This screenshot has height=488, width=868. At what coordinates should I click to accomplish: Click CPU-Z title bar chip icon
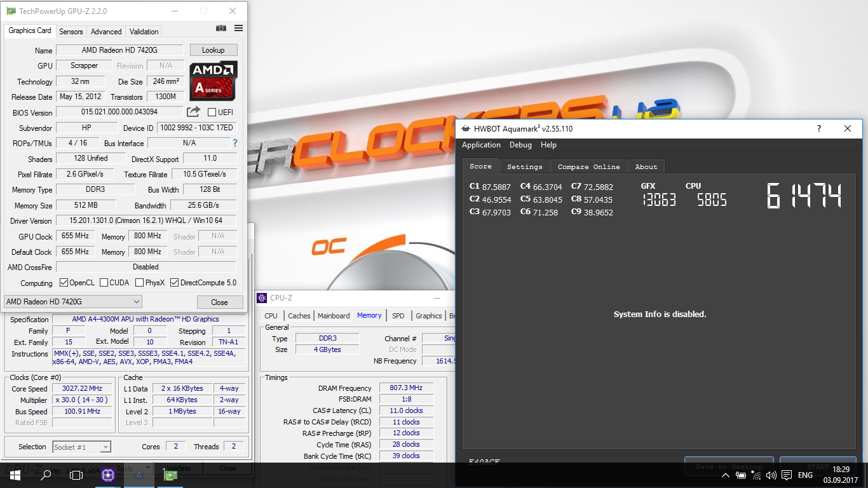(x=262, y=297)
